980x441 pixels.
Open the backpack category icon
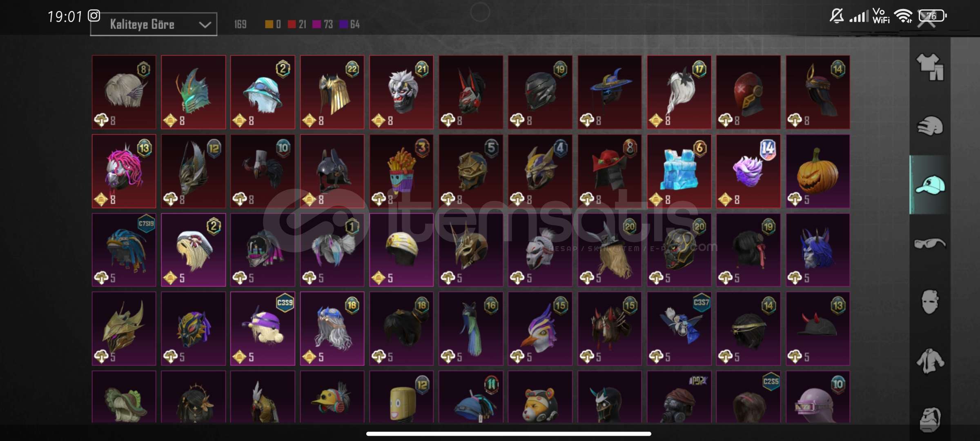930,419
